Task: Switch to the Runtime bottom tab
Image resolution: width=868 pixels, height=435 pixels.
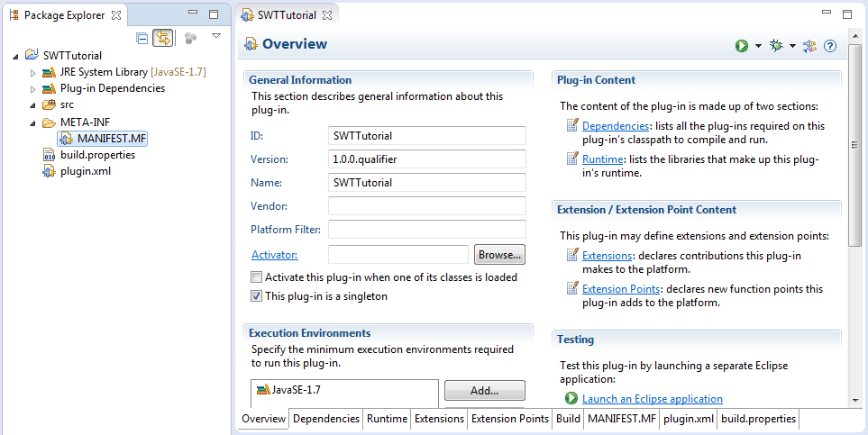Action: coord(387,419)
